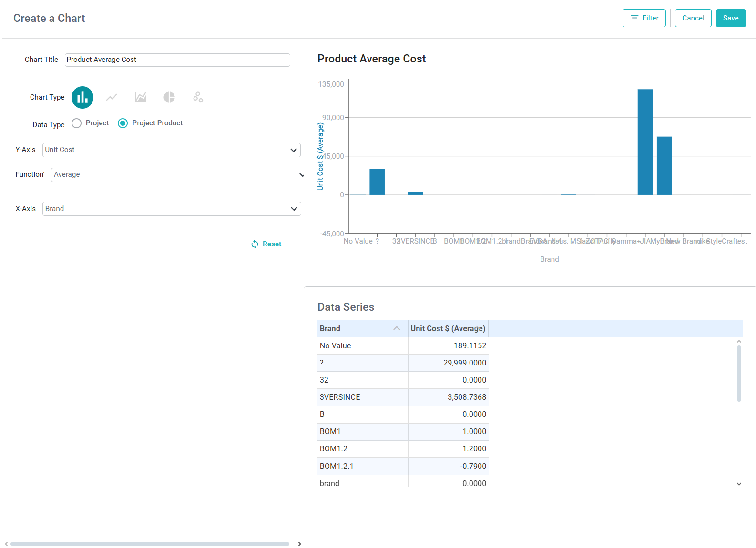Sort by Brand column arrow icon
756x548 pixels.
click(x=397, y=328)
